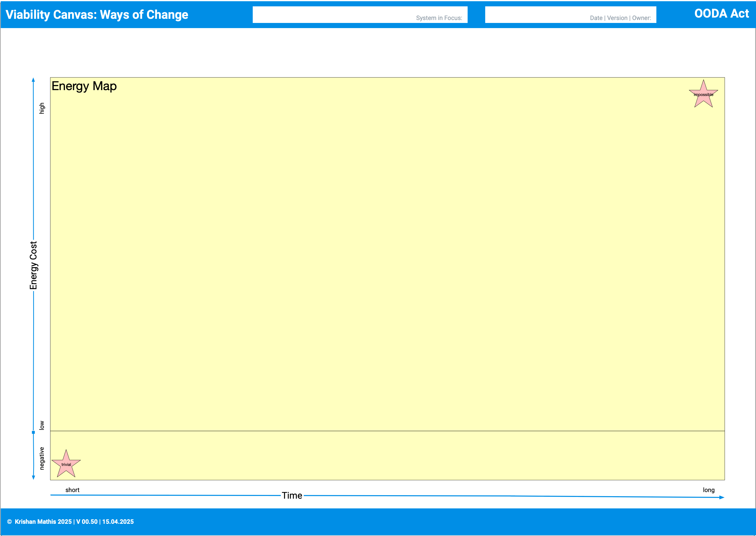Click the 'long' time axis label

pos(708,490)
